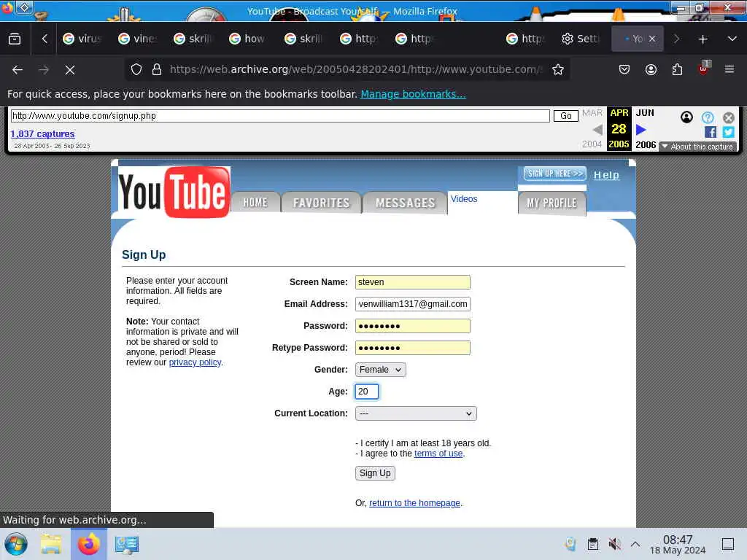Open the Videos tab link

463,198
